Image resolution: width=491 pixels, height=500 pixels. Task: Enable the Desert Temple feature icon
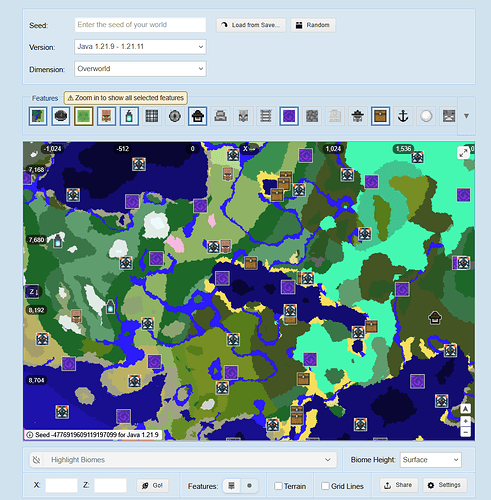pos(220,116)
